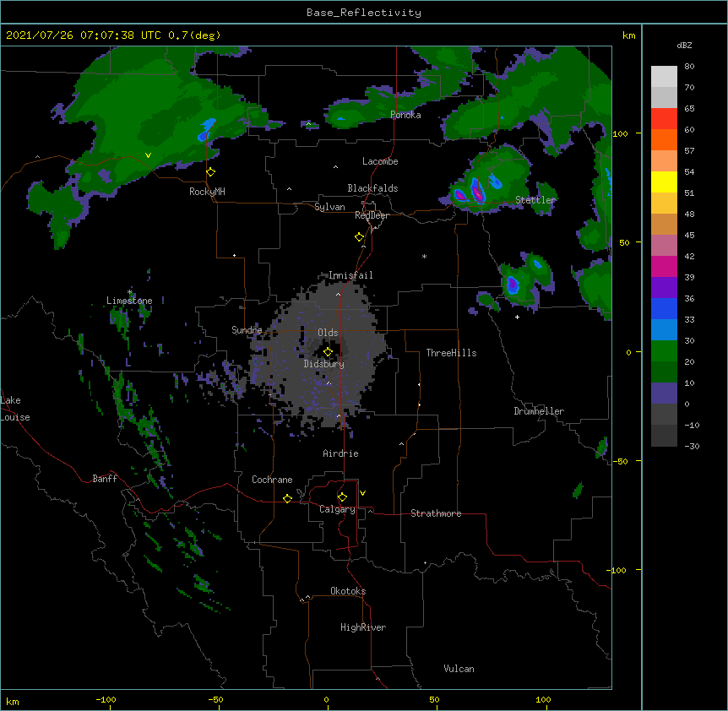
Task: Click the Lacombe town label
Action: [x=380, y=161]
